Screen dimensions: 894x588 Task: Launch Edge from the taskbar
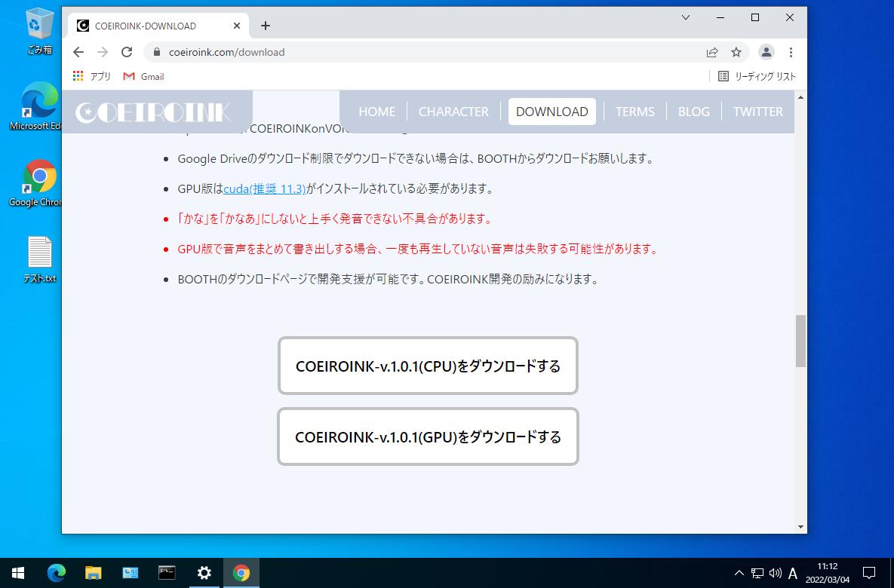point(57,573)
